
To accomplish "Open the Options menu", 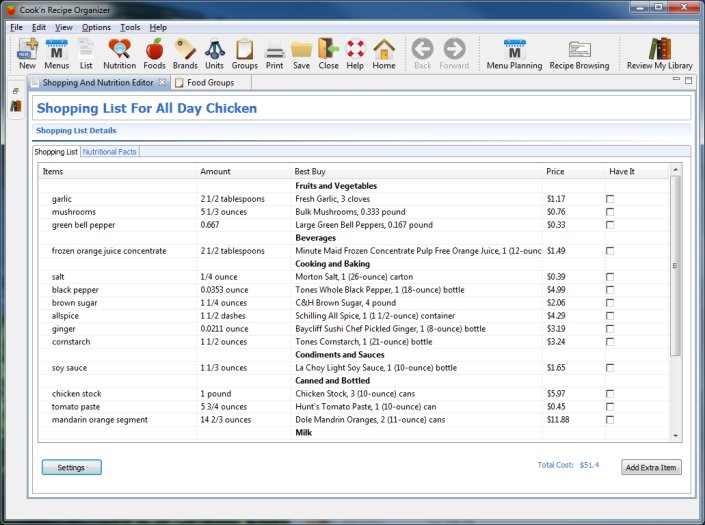I will [x=96, y=27].
